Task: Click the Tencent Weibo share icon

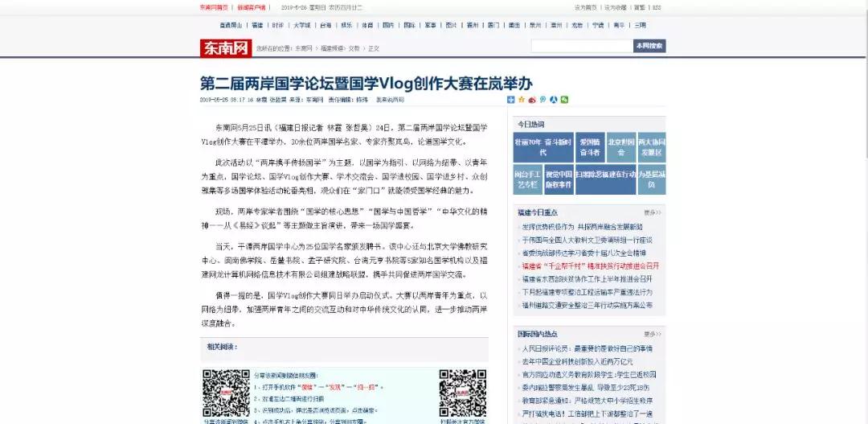Action: pos(542,100)
